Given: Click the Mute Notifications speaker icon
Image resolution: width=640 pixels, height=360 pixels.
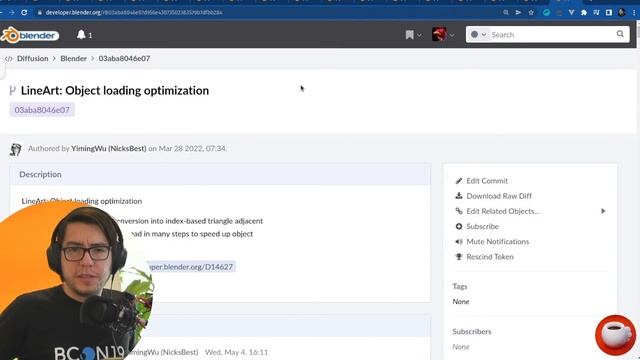Looking at the screenshot, I should (459, 242).
